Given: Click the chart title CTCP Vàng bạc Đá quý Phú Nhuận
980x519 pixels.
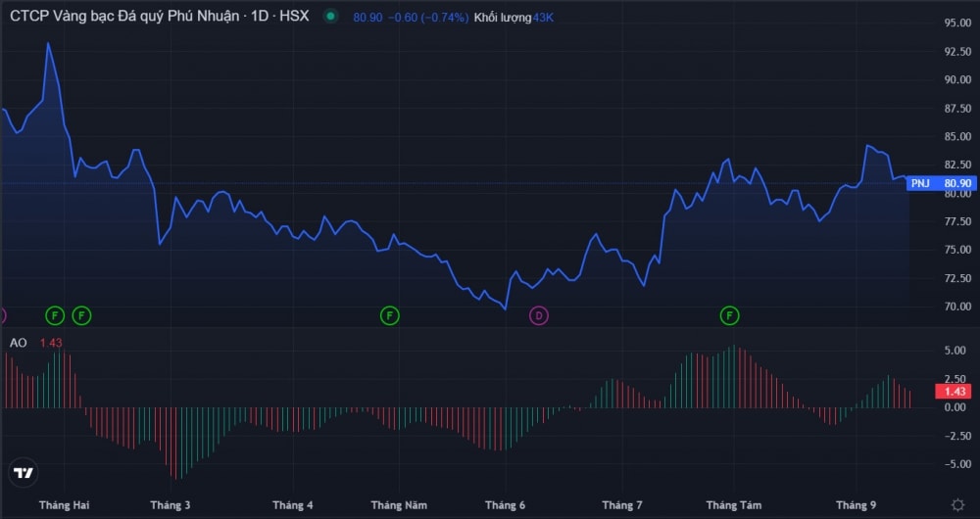Looking at the screenshot, I should 124,17.
